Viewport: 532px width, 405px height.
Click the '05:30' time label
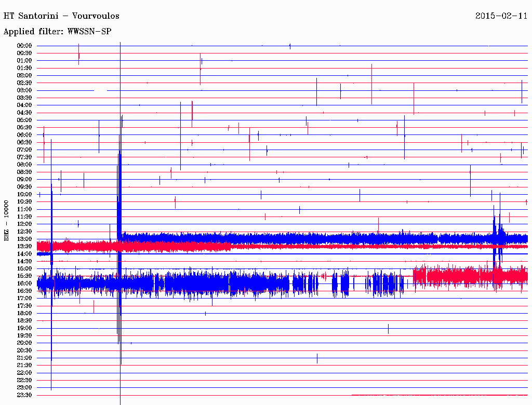coord(24,128)
